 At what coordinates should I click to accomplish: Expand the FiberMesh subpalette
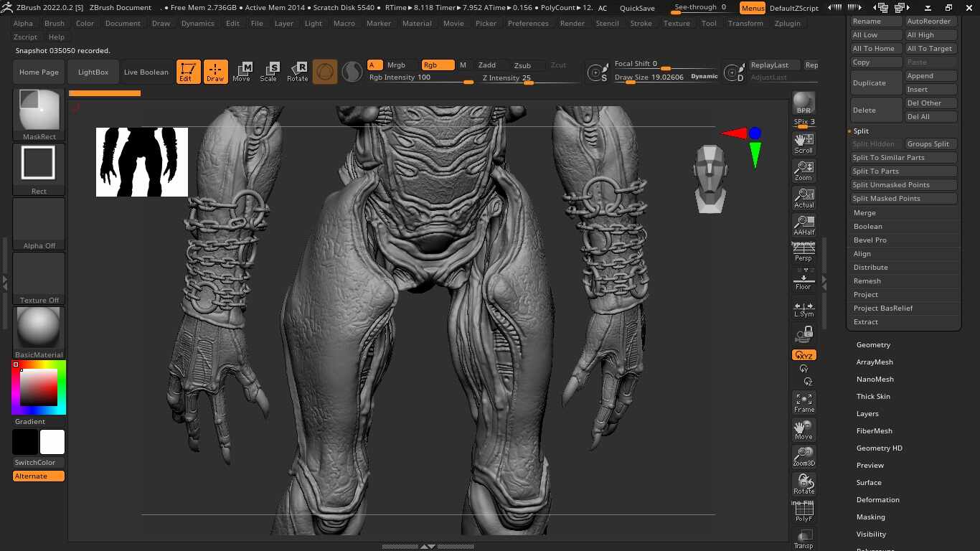[x=874, y=430]
